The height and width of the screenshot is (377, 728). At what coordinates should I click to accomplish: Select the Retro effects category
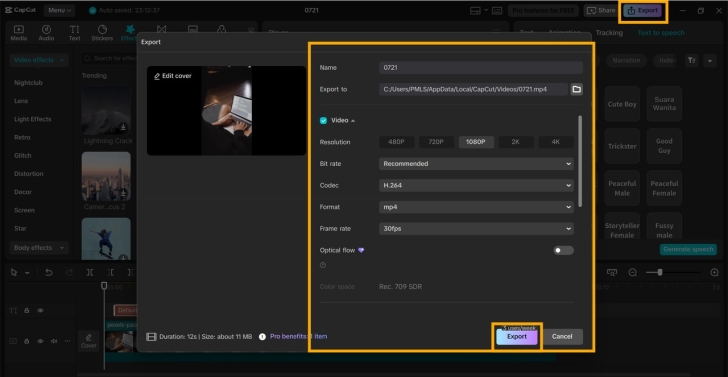click(x=22, y=137)
